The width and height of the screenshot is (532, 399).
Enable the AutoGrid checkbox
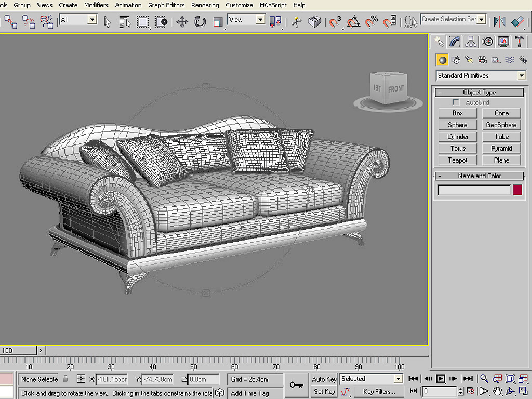(x=456, y=102)
